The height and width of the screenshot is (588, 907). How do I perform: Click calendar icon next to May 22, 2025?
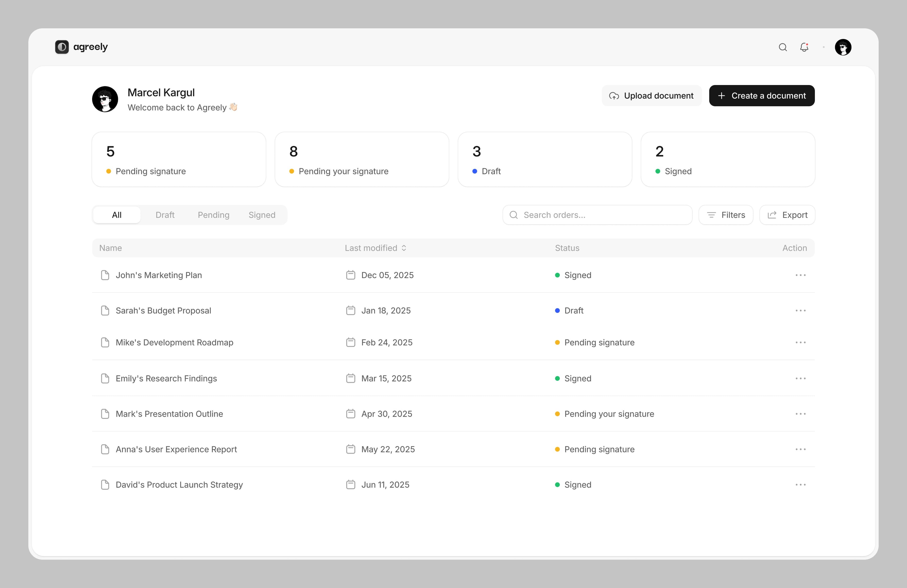(351, 449)
